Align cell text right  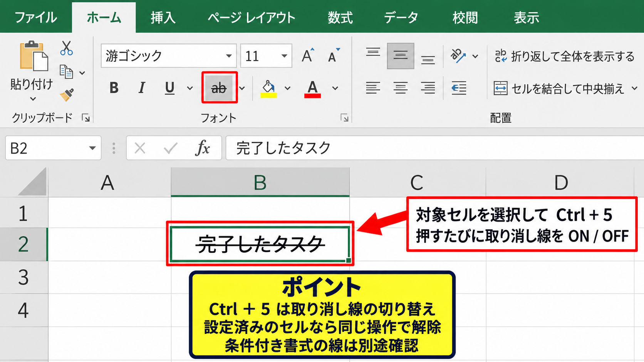[428, 88]
